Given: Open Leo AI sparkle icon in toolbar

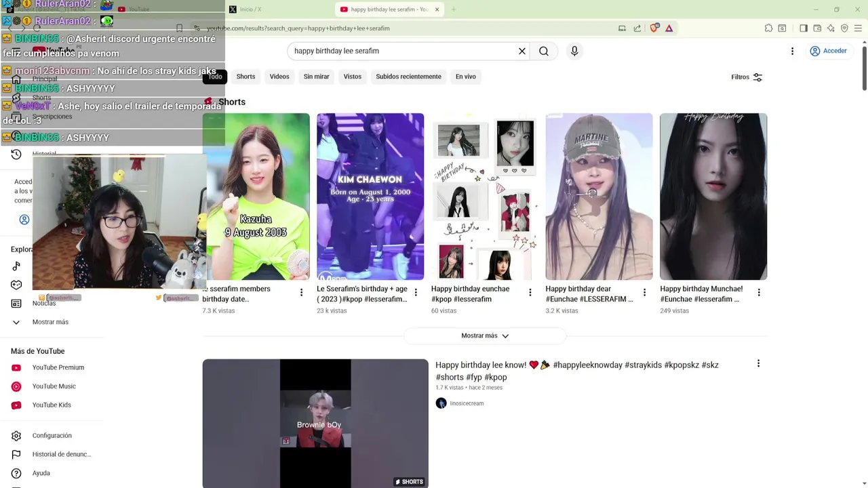Looking at the screenshot, I should click(x=831, y=28).
